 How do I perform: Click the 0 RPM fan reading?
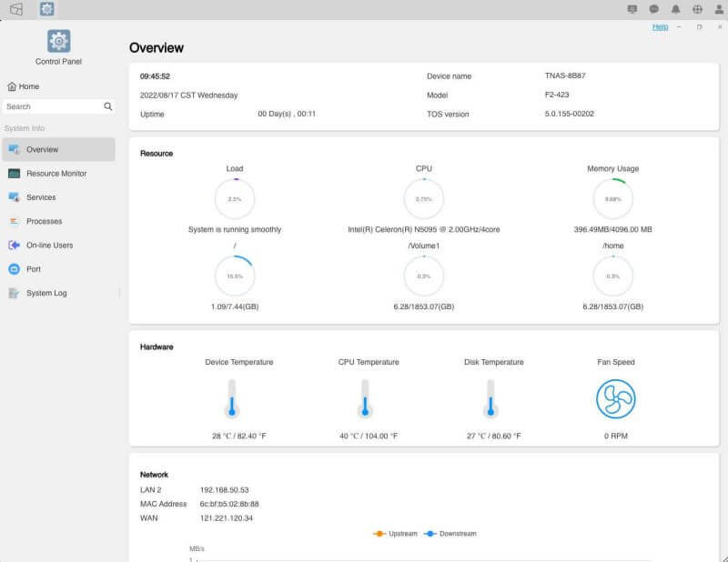[616, 437]
